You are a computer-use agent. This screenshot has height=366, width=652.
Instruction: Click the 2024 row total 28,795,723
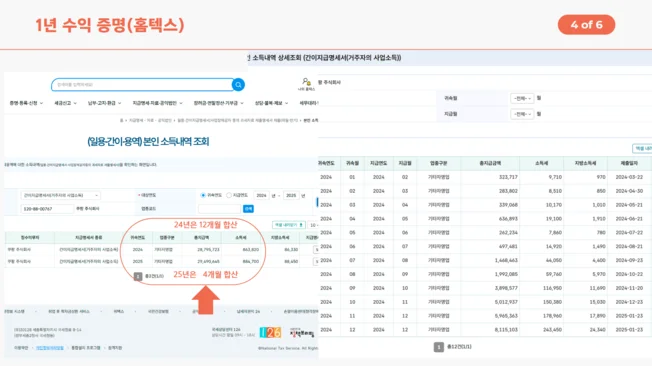(x=208, y=250)
